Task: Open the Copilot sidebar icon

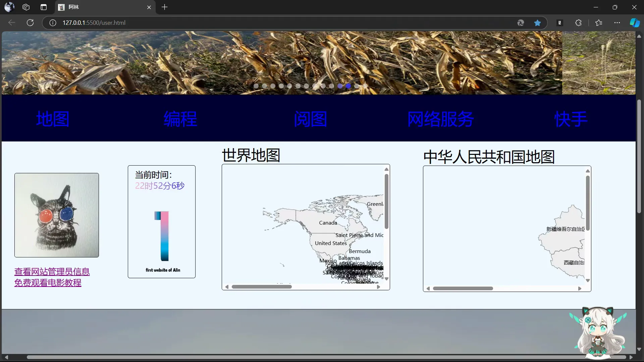Action: pyautogui.click(x=634, y=23)
